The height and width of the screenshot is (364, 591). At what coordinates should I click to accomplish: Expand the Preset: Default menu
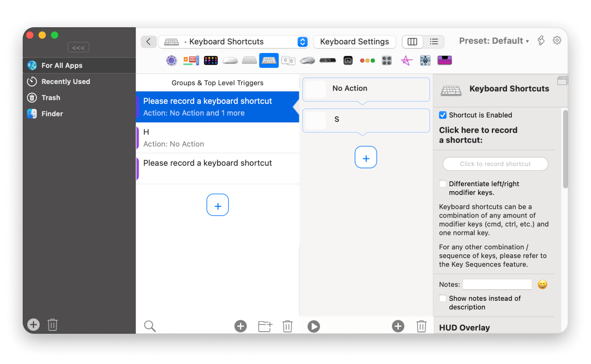coord(494,41)
